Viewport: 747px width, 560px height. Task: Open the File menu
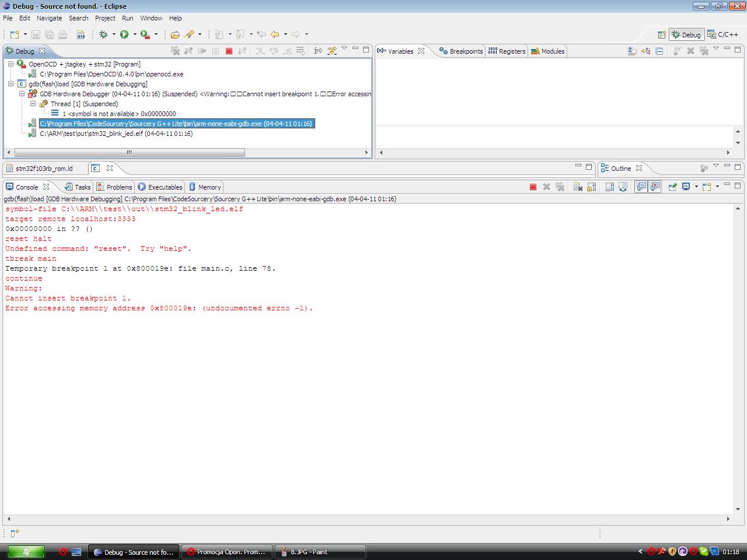[8, 18]
